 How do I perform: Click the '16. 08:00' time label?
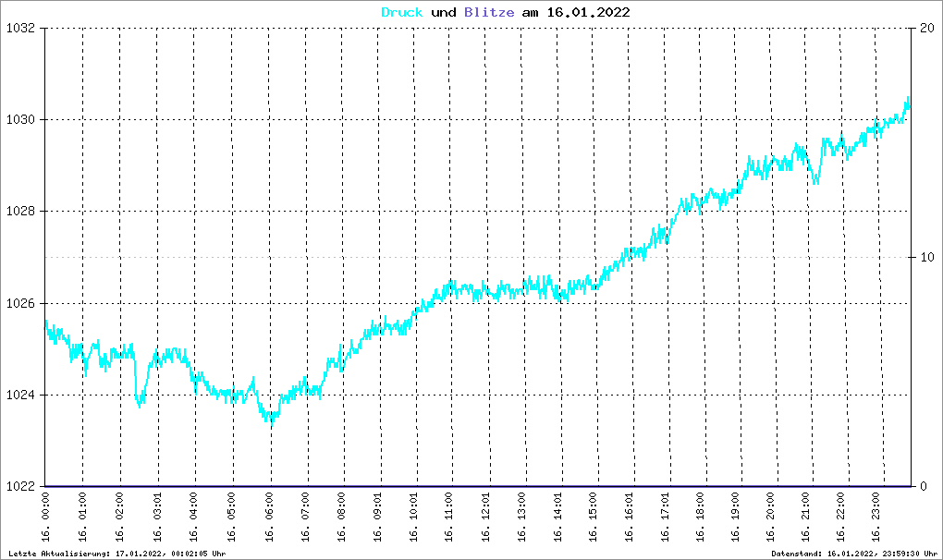tap(342, 517)
